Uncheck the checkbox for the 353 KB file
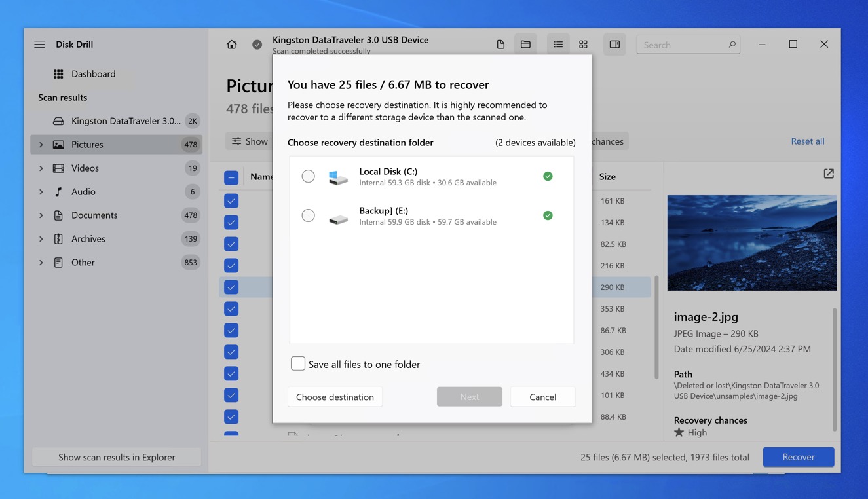This screenshot has width=868, height=499. click(231, 308)
